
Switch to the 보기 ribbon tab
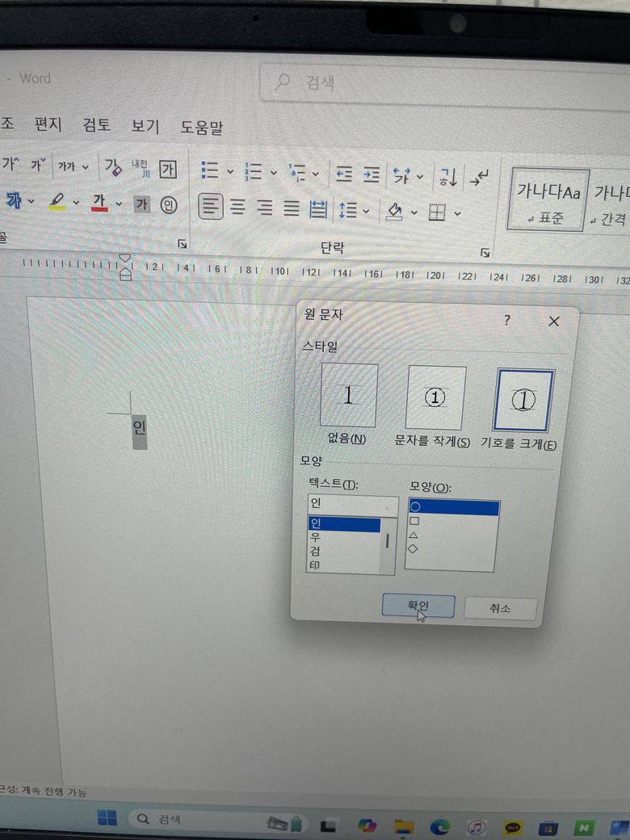[145, 126]
